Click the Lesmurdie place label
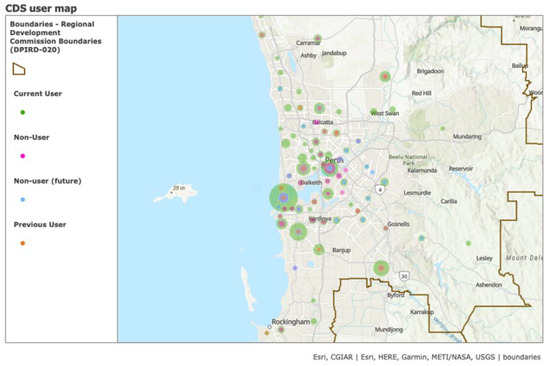The height and width of the screenshot is (366, 550). pos(417,193)
